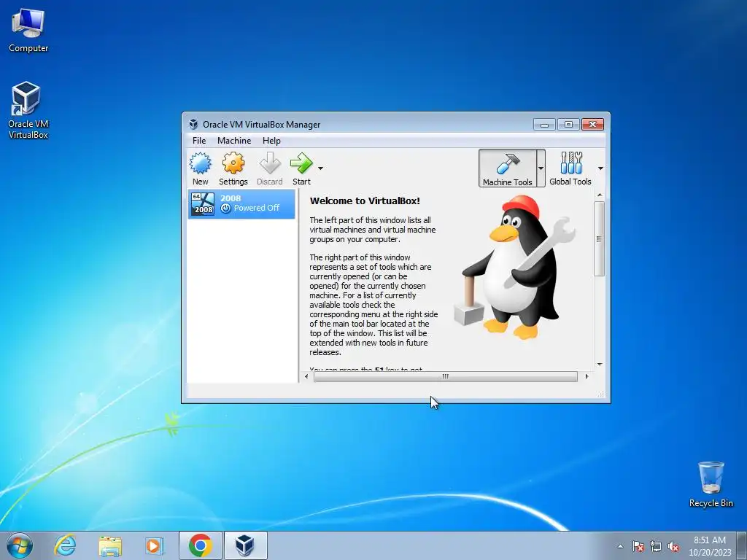Select the Recycle Bin desktop icon

coord(711,484)
